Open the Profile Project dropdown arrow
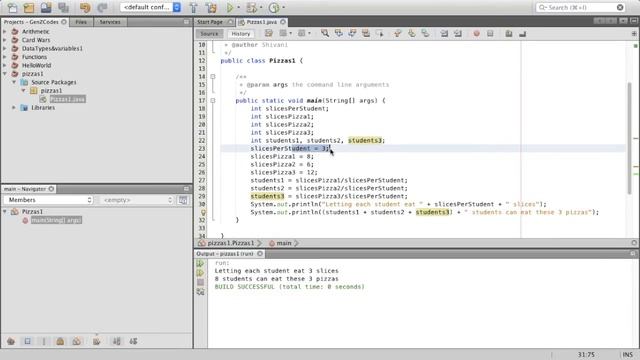The image size is (640, 360). click(x=284, y=7)
